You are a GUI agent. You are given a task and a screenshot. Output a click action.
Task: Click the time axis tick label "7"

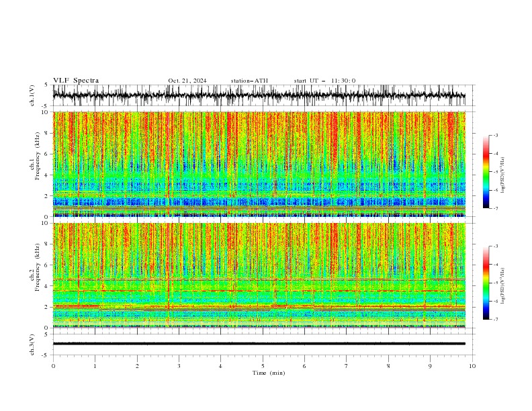(x=347, y=366)
